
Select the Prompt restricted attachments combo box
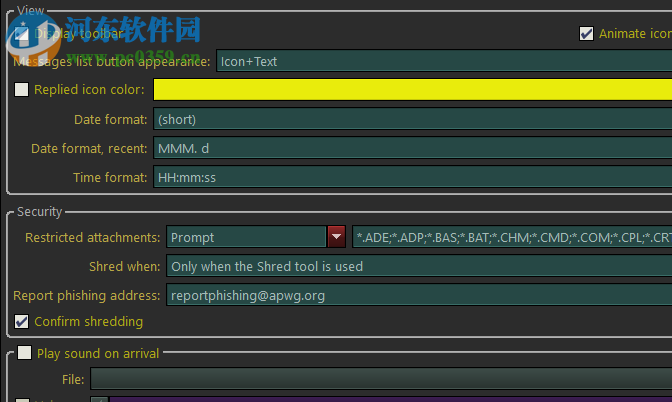246,238
